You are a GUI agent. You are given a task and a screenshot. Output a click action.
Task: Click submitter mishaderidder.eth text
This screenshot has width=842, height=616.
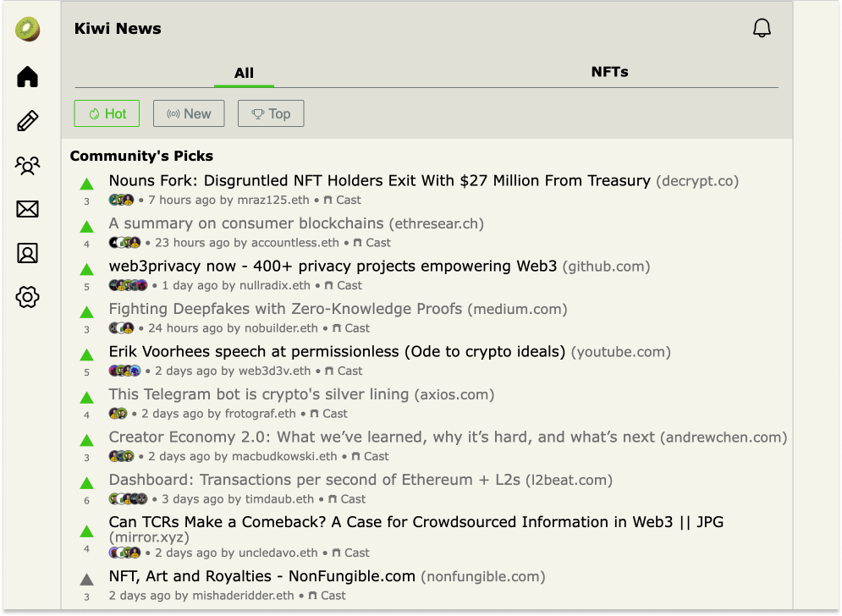pyautogui.click(x=243, y=596)
